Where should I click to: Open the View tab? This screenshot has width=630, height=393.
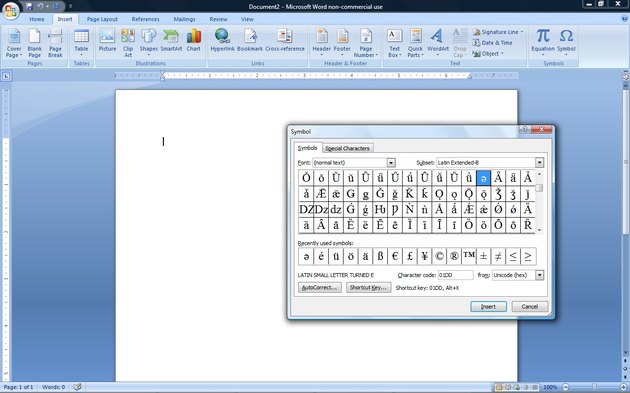247,19
